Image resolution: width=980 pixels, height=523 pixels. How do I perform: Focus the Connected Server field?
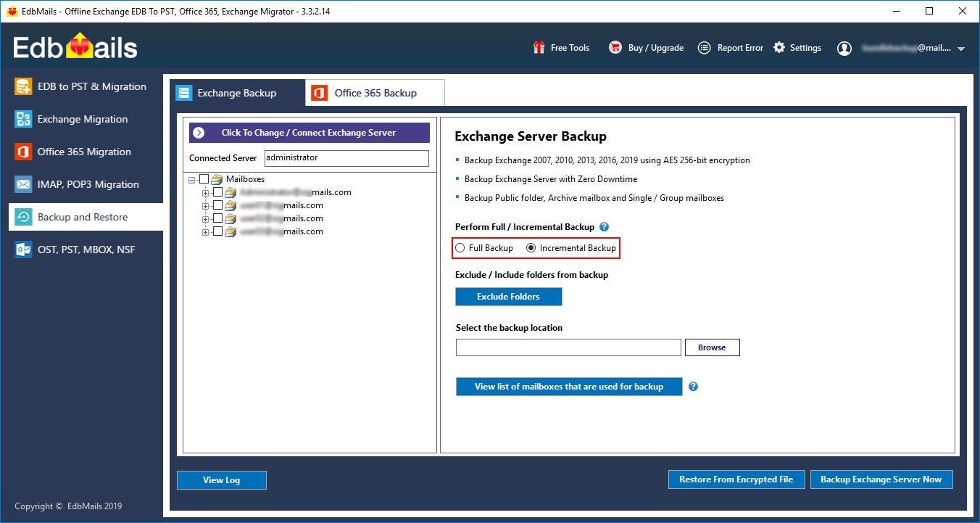click(346, 157)
